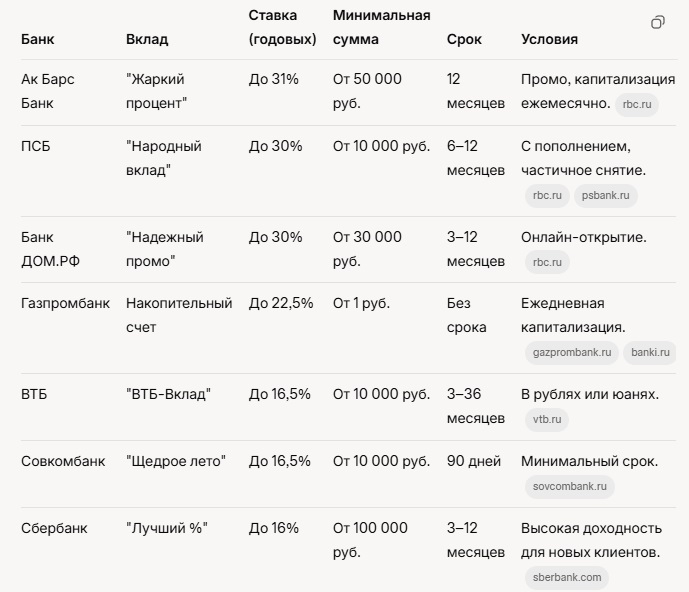Screen dimensions: 689x592
Task: Click the "Банк" column header
Action: pyautogui.click(x=38, y=40)
